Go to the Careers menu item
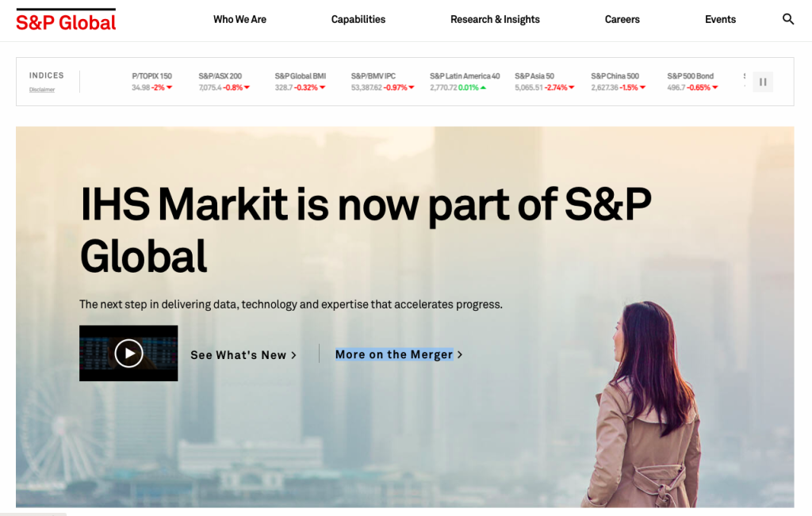812x516 pixels. pyautogui.click(x=622, y=20)
